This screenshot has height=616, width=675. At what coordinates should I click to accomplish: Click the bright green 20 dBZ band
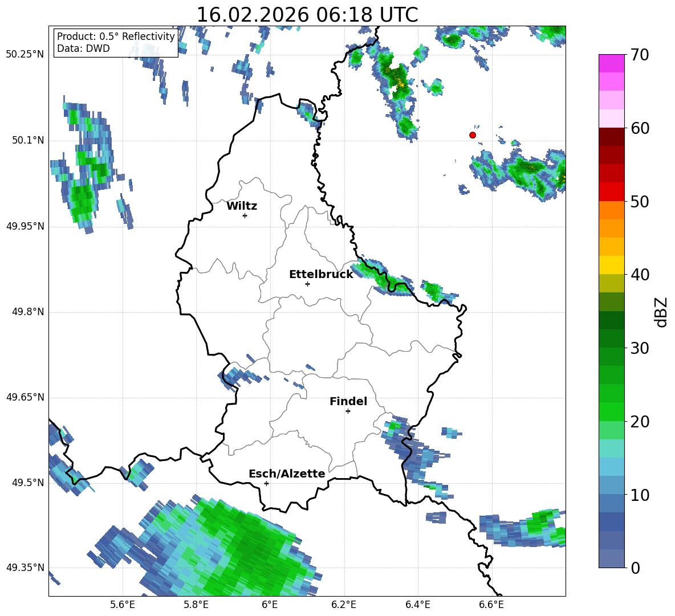(611, 411)
